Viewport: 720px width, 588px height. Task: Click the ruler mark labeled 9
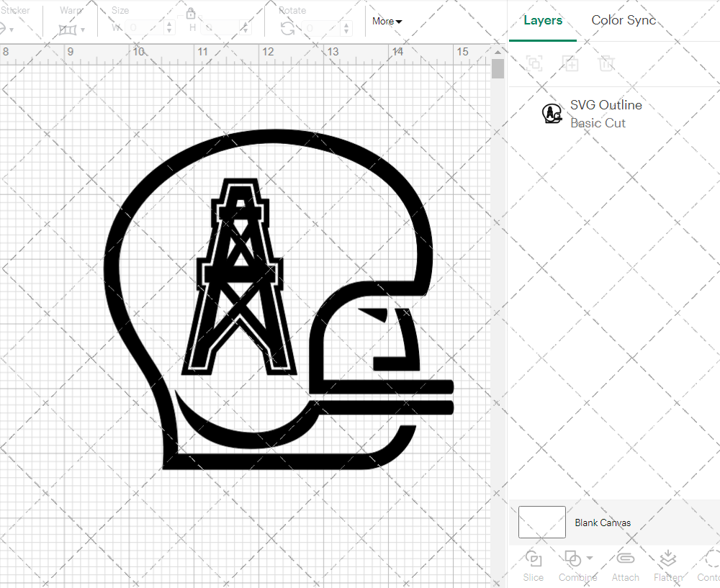[x=71, y=52]
